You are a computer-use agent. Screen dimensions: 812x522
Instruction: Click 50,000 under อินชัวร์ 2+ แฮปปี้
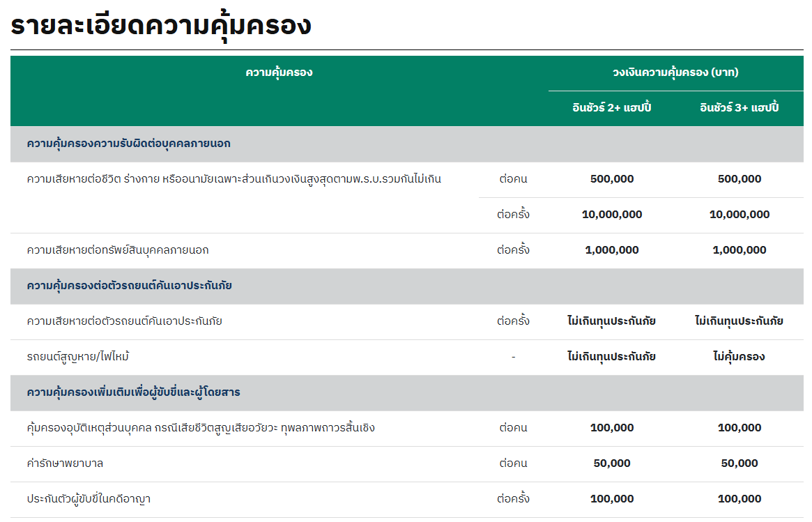[612, 463]
